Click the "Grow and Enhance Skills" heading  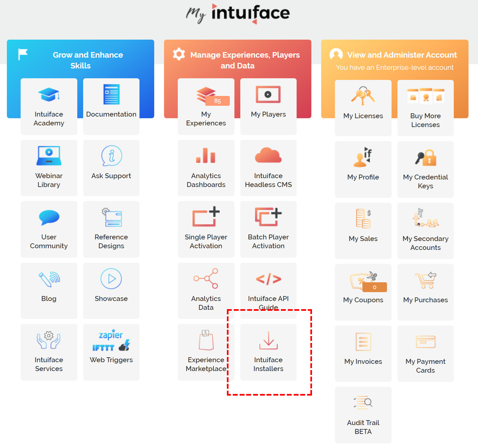(88, 60)
